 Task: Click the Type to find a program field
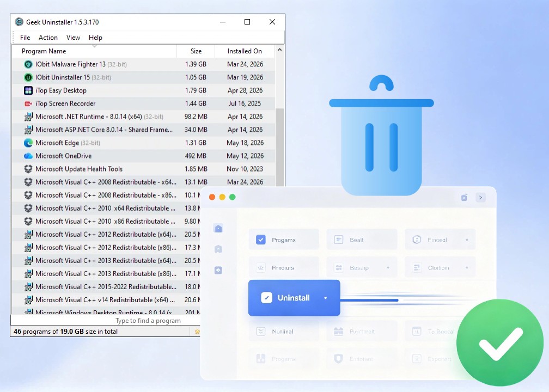(106, 321)
